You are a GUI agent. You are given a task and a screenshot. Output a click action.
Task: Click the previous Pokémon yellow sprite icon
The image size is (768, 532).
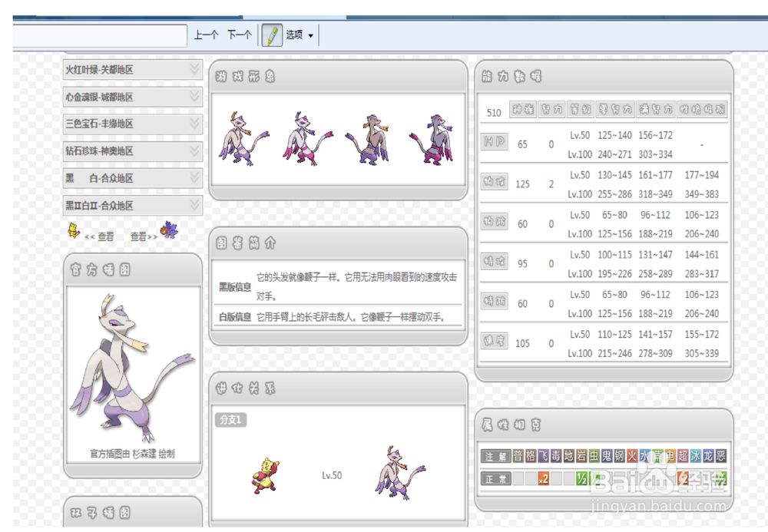click(x=74, y=230)
